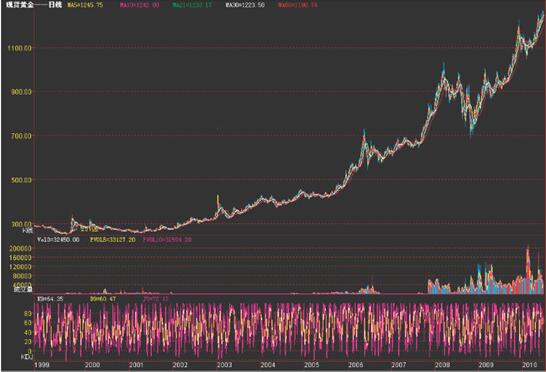Click the 60 level on KDJ axis
The image size is (546, 372).
[x=28, y=323]
